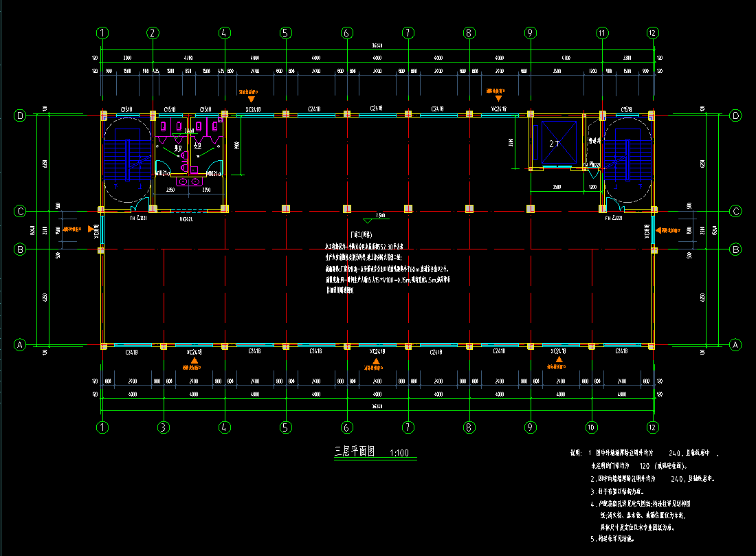Screen dimensions: 756x556
Task: Select the 说明 notes heading
Action: click(x=575, y=454)
